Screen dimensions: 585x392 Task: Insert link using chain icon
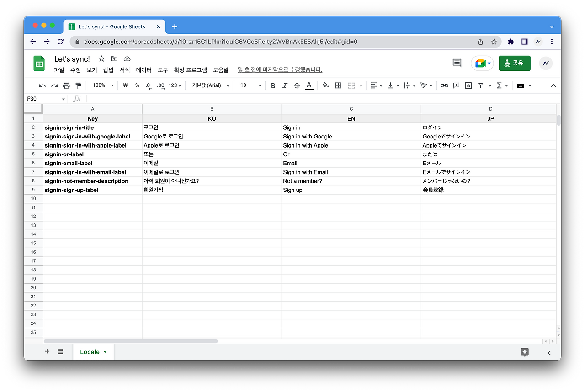point(444,85)
